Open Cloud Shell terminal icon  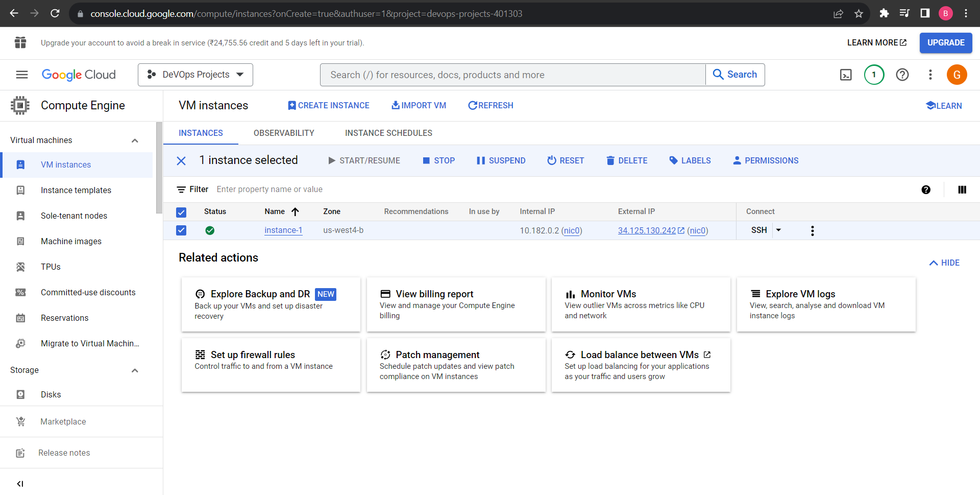[x=846, y=75]
